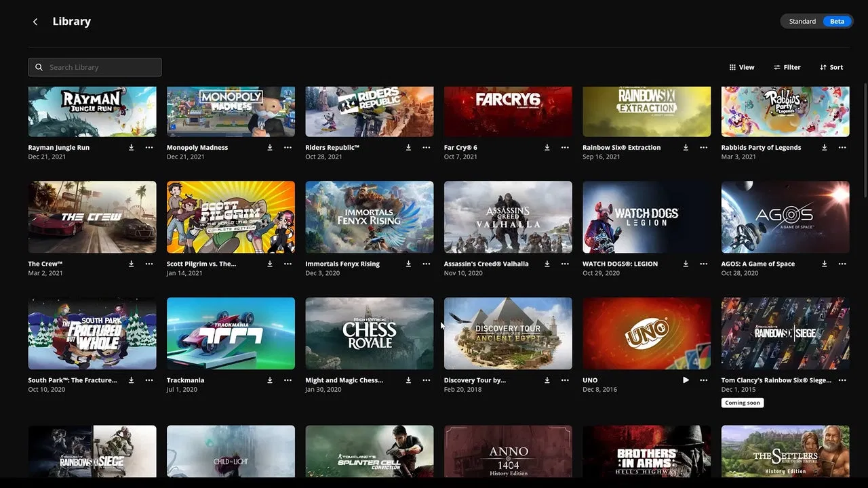Download Assassin's Creed Valhalla
Screen dimensions: 868x488
pyautogui.click(x=547, y=264)
